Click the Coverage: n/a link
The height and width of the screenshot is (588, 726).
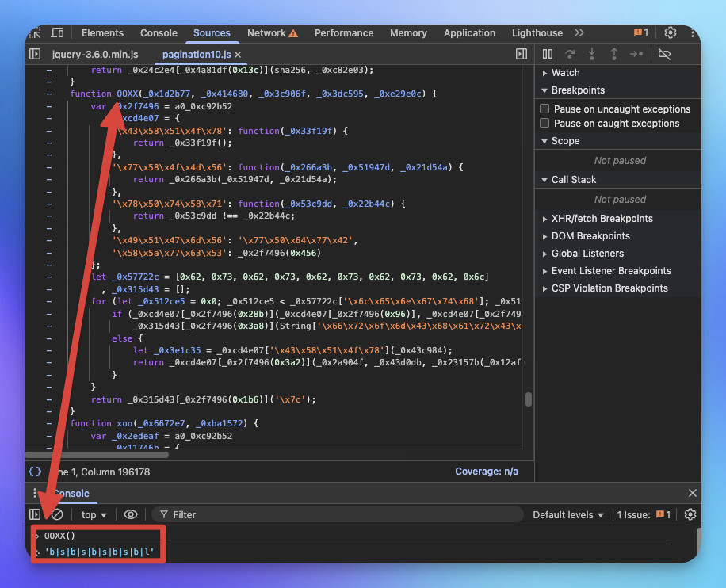coord(486,472)
